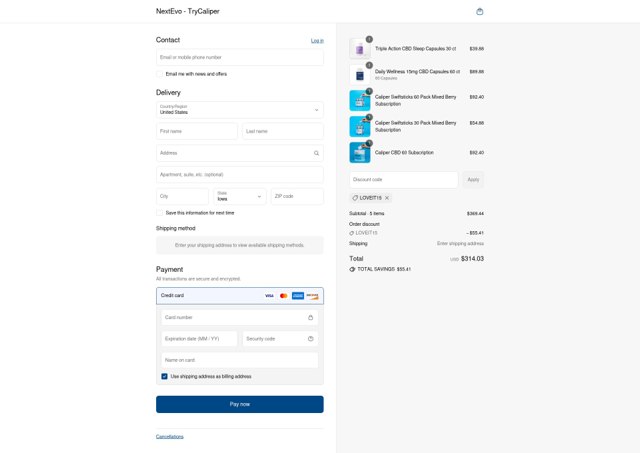
Task: Open the State dropdown
Action: [x=240, y=196]
